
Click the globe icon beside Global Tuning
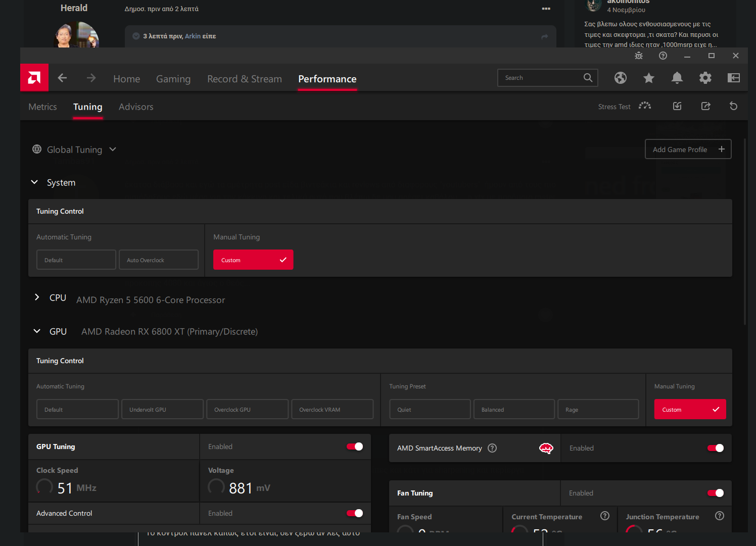click(x=37, y=149)
